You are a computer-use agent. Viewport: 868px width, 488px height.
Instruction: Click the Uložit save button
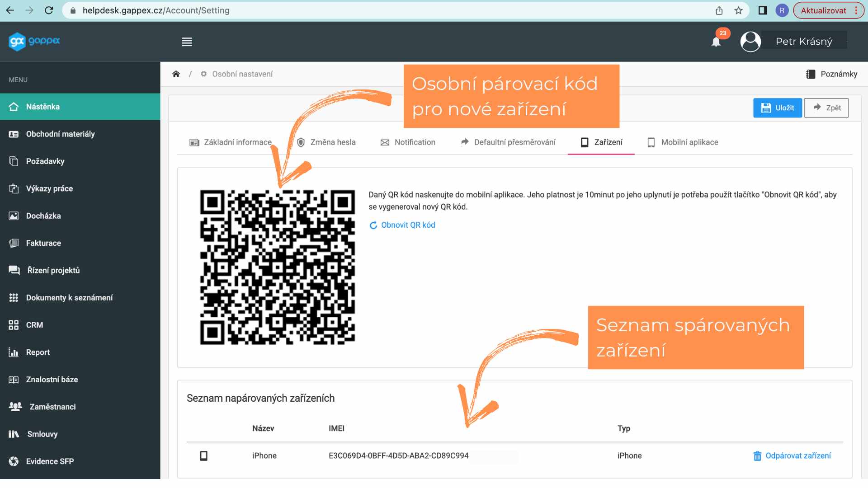[x=777, y=108]
